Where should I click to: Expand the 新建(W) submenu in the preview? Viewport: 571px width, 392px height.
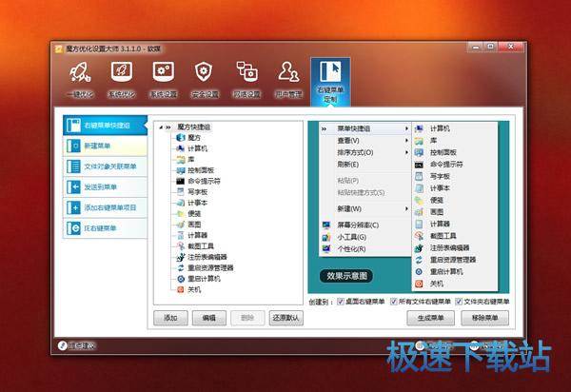[364, 209]
